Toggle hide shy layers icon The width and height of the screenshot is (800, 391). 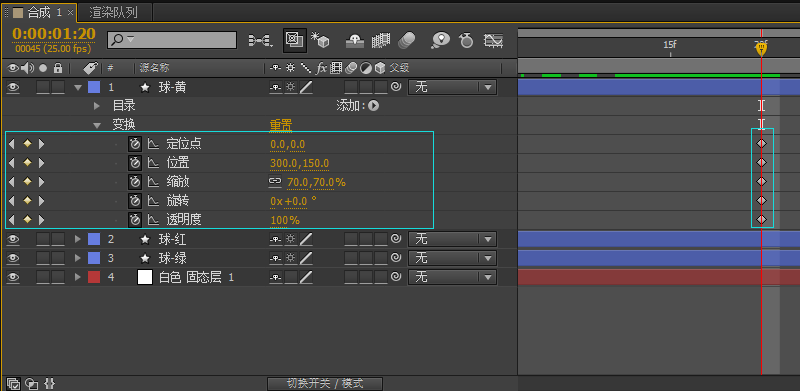(x=355, y=40)
